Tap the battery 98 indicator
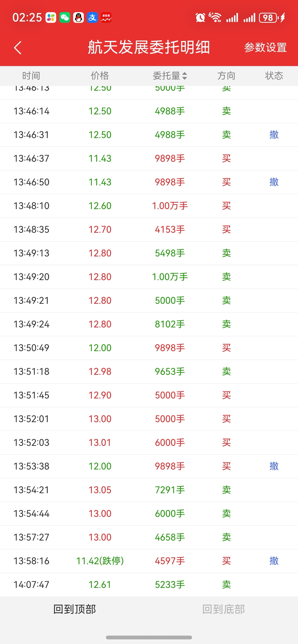Image resolution: width=298 pixels, height=644 pixels. (x=268, y=18)
